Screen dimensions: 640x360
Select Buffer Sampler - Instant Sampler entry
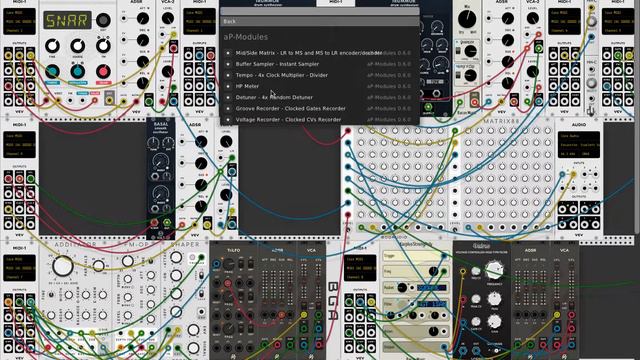319,64
